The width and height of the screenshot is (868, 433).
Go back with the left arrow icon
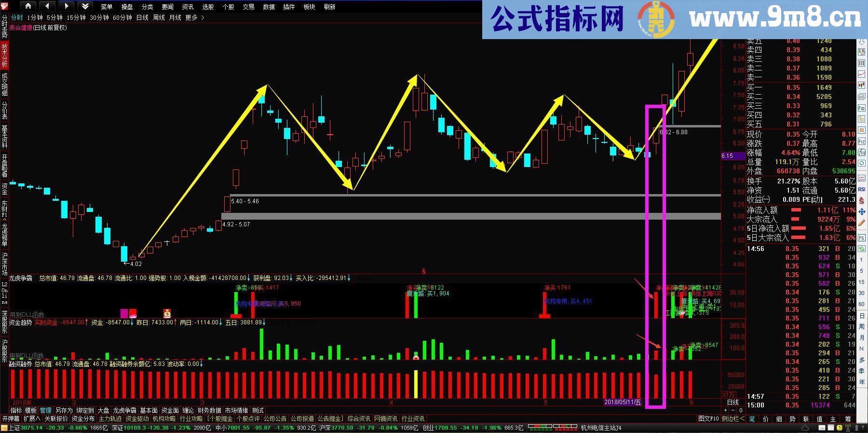coord(47,6)
